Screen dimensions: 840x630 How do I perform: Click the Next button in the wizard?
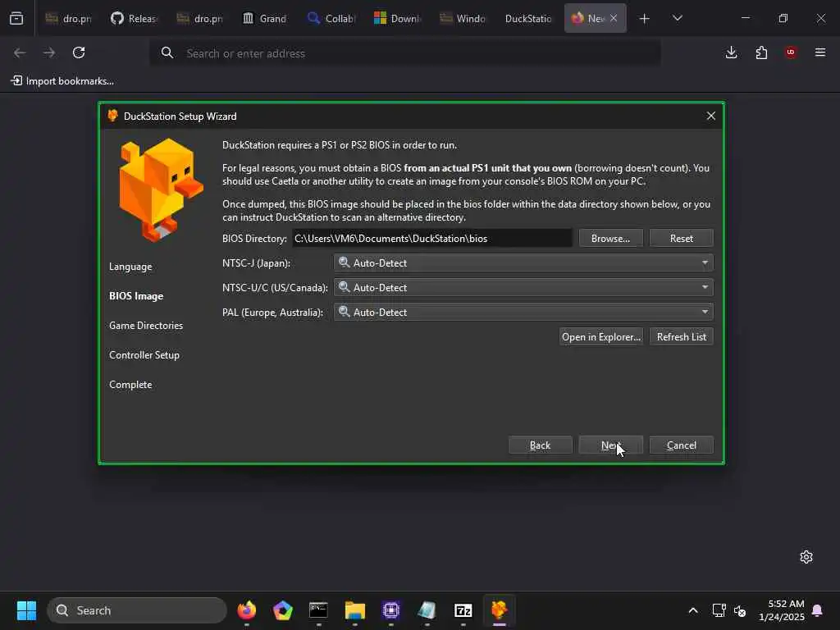(x=610, y=445)
